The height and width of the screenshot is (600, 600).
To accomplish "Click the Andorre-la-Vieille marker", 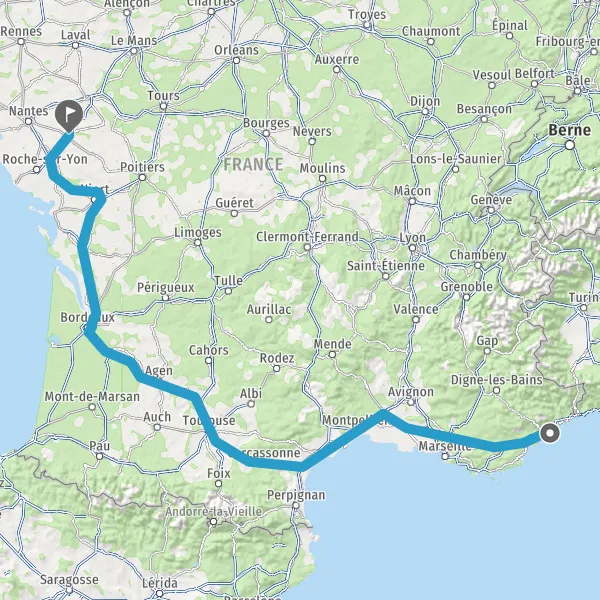I will pos(214,522).
